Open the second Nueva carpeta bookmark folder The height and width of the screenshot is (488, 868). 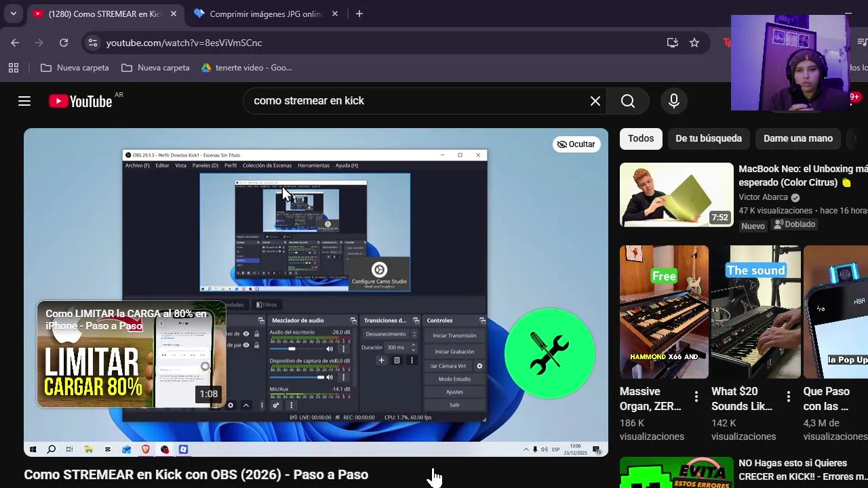(155, 68)
